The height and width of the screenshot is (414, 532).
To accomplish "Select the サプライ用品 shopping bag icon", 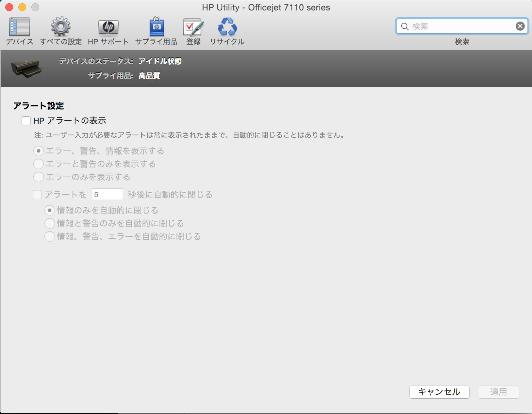I will click(x=156, y=27).
